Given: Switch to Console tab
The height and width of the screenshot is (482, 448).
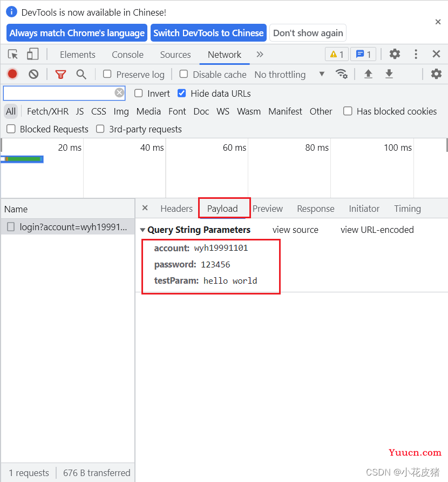Looking at the screenshot, I should [127, 55].
